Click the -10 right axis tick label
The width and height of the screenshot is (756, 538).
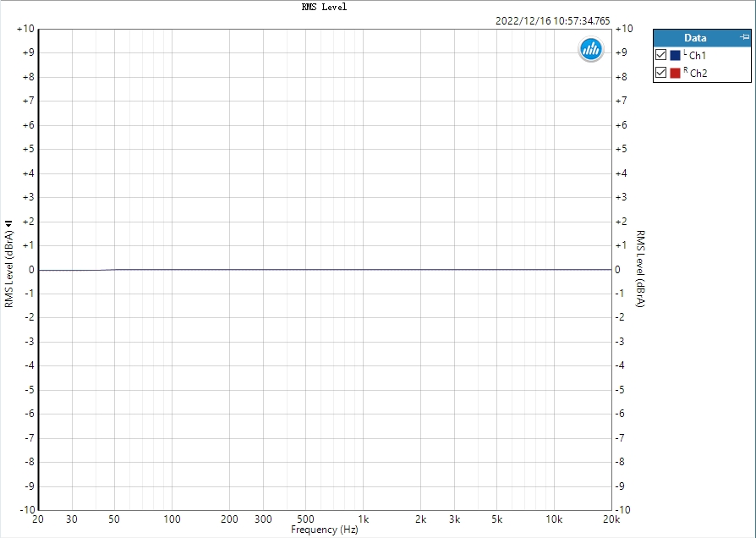(x=624, y=510)
